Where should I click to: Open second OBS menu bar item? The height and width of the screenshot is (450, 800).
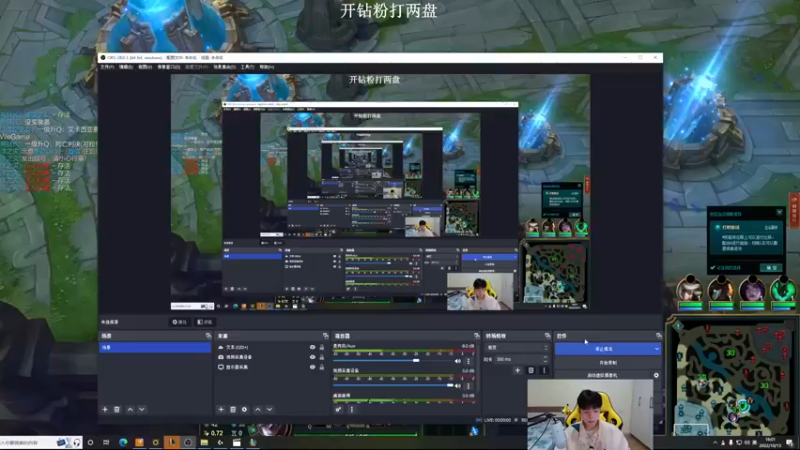click(x=126, y=67)
